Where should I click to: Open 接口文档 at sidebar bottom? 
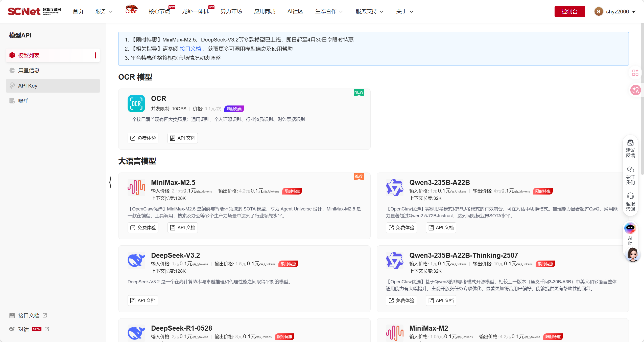click(x=29, y=315)
